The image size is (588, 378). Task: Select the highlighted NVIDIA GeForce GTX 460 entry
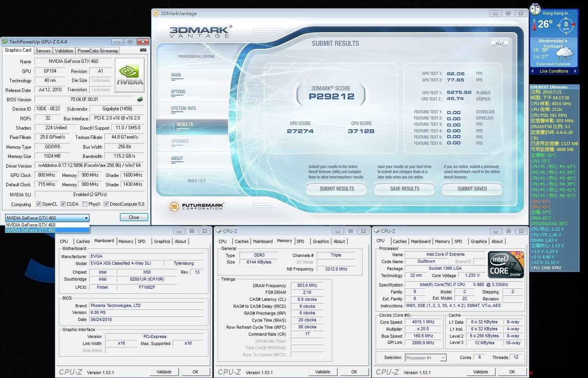47,230
